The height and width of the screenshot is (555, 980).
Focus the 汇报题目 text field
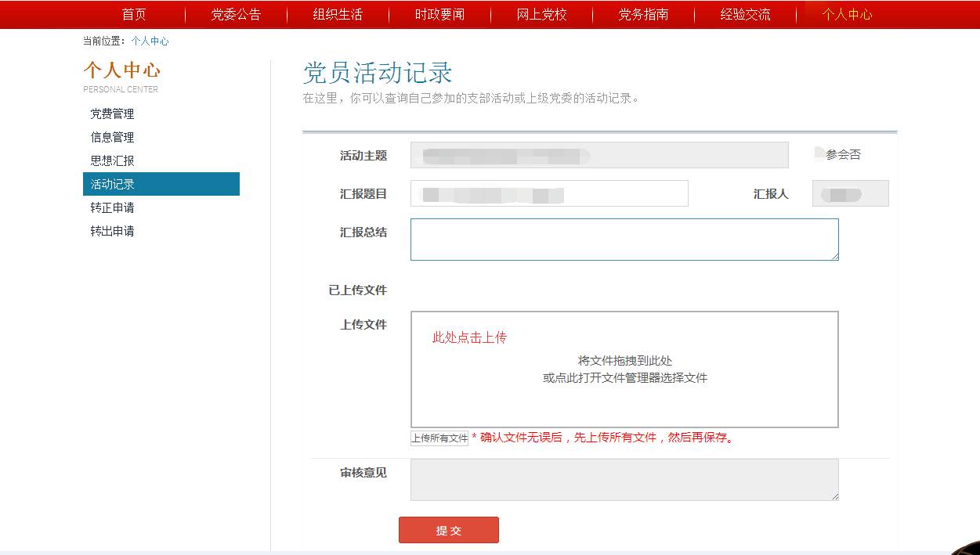point(548,193)
